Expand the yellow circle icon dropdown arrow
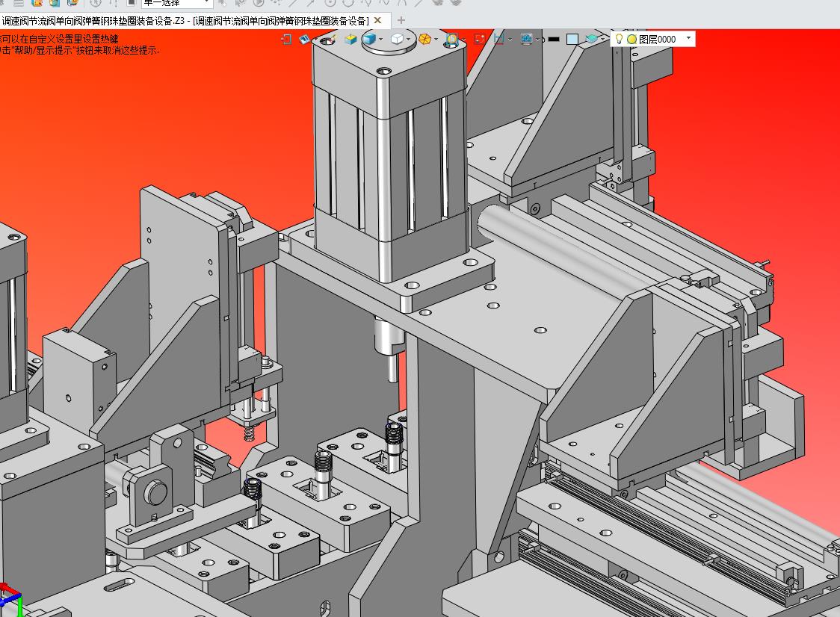The width and height of the screenshot is (840, 617). tap(463, 40)
